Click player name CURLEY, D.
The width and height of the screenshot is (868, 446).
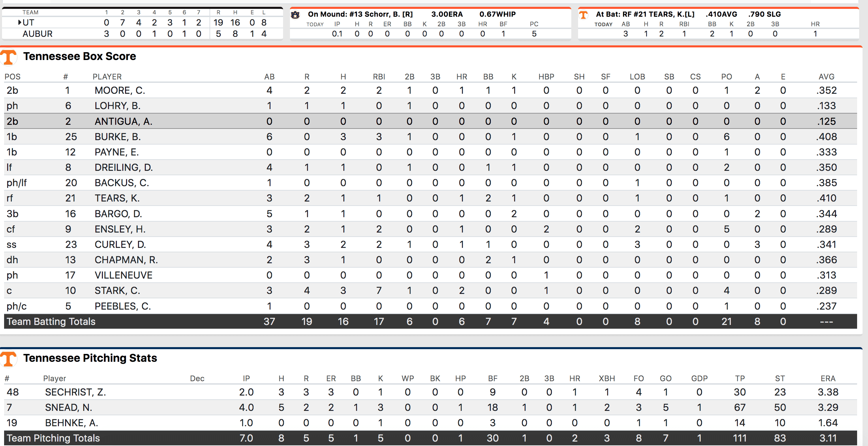tap(120, 244)
